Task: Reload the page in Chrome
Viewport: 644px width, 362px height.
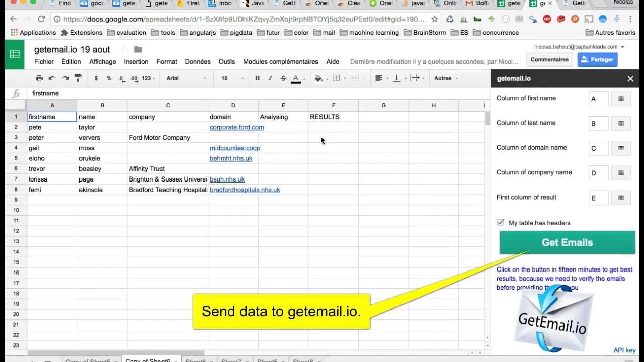Action: point(41,19)
